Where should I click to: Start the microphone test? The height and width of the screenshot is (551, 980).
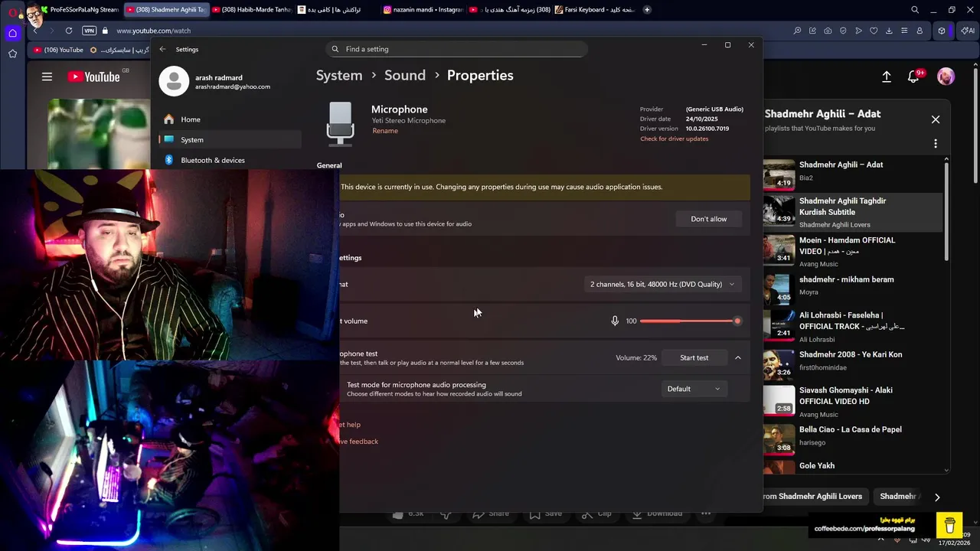694,357
